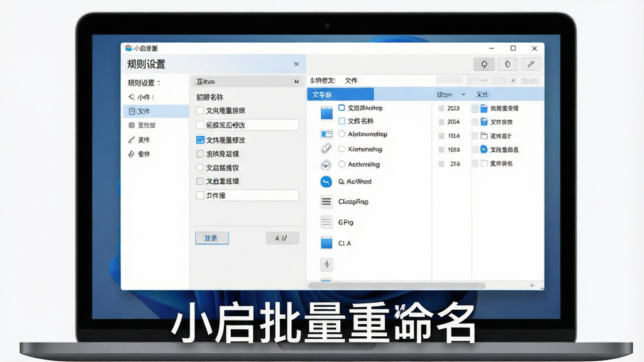The height and width of the screenshot is (362, 644).
Task: Click the blue folder icon beside Cl A
Action: click(x=326, y=243)
